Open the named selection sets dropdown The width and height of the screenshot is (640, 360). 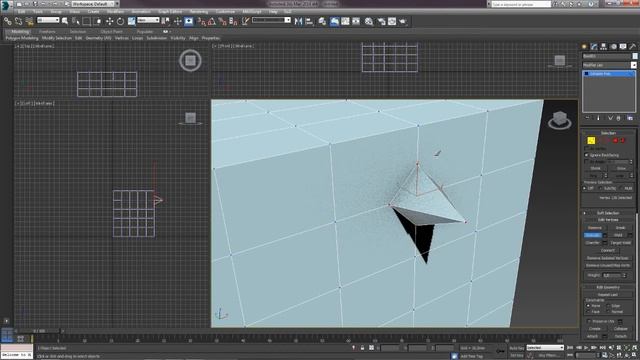[x=271, y=20]
